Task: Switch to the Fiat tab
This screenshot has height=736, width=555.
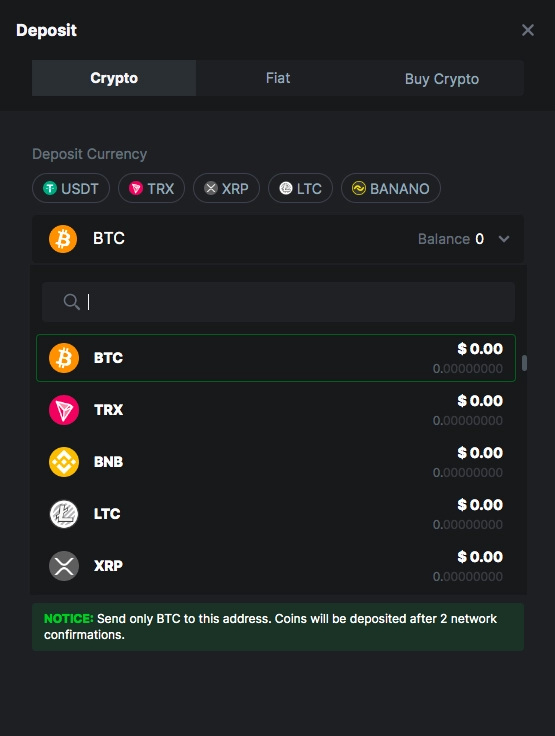Action: click(x=278, y=78)
